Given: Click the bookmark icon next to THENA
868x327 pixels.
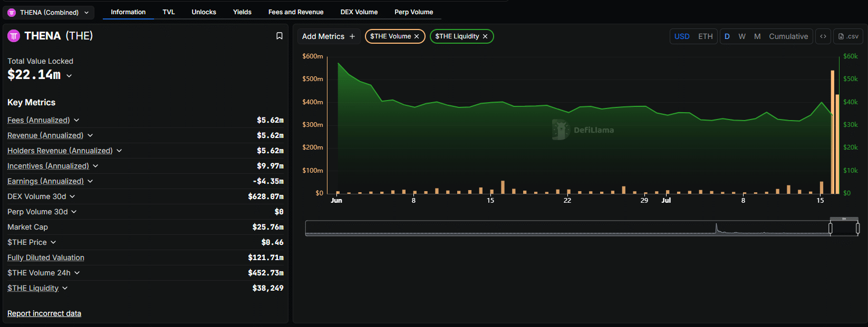Looking at the screenshot, I should pyautogui.click(x=279, y=36).
